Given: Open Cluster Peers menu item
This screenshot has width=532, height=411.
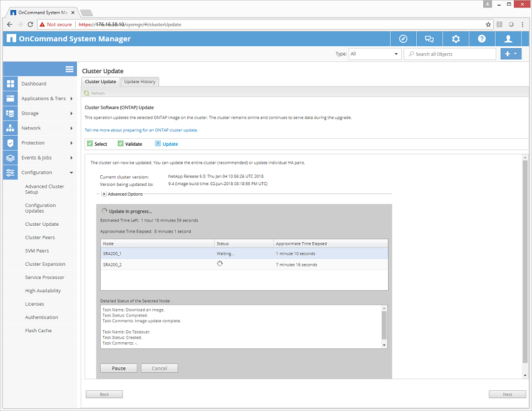Looking at the screenshot, I should (x=40, y=237).
